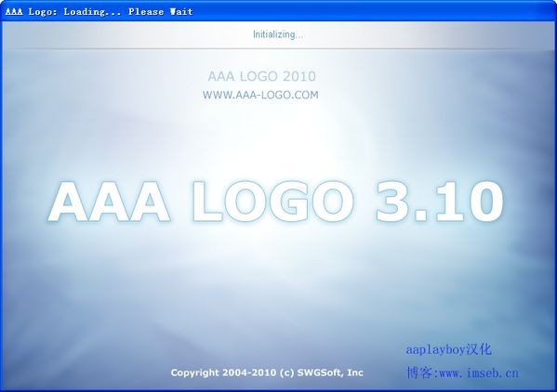Click the large AAA word in the logo
Viewport: 557px width, 392px height.
(x=109, y=202)
